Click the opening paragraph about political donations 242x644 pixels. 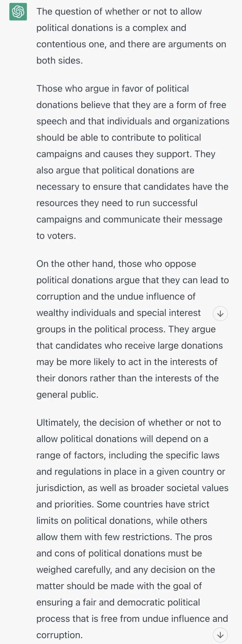click(131, 36)
